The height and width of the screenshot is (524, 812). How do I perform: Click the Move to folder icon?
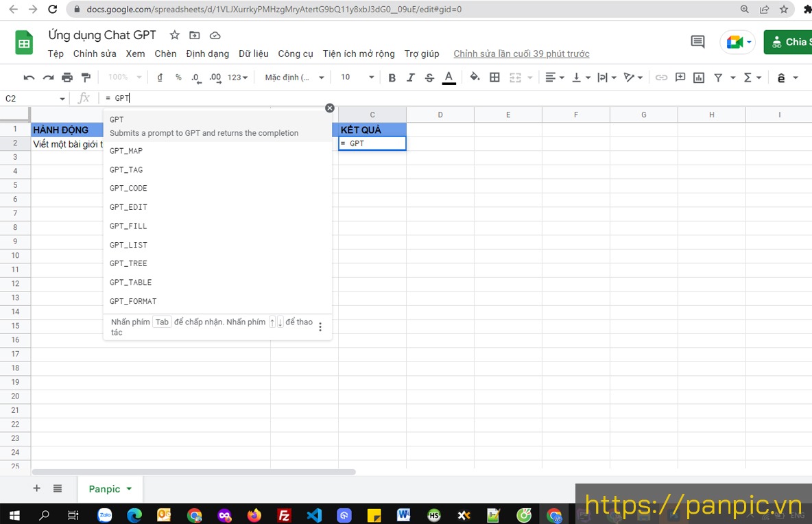point(194,35)
